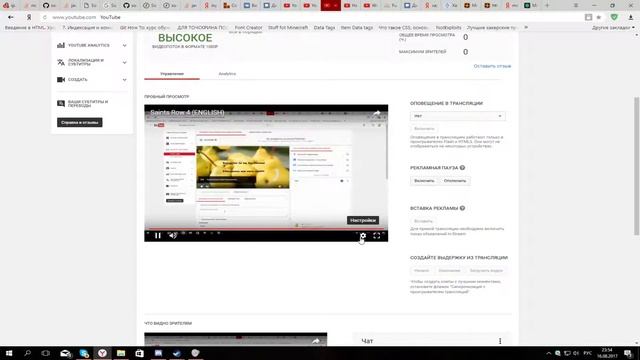The height and width of the screenshot is (360, 640).
Task: Expand the Создать sidebar section
Action: click(124, 80)
